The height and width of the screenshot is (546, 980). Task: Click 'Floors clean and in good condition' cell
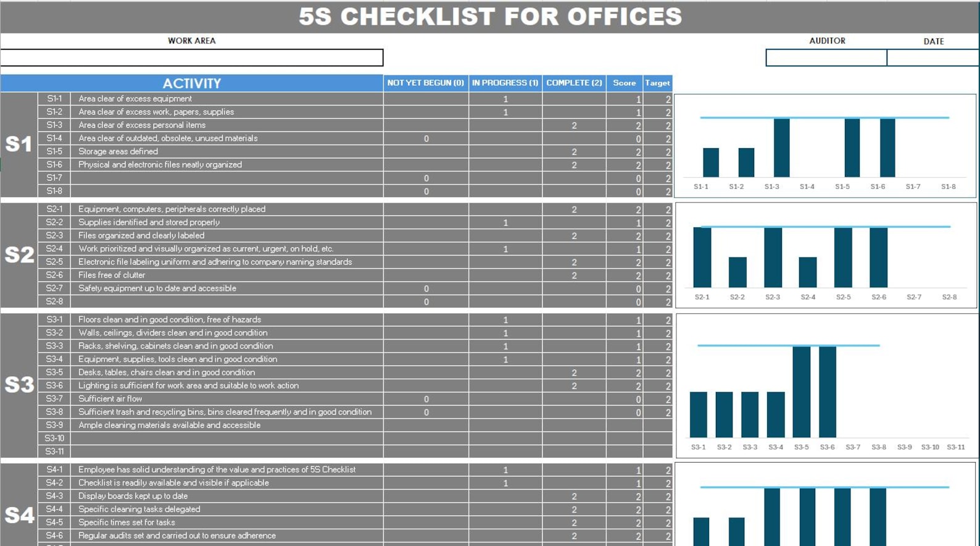tap(226, 320)
